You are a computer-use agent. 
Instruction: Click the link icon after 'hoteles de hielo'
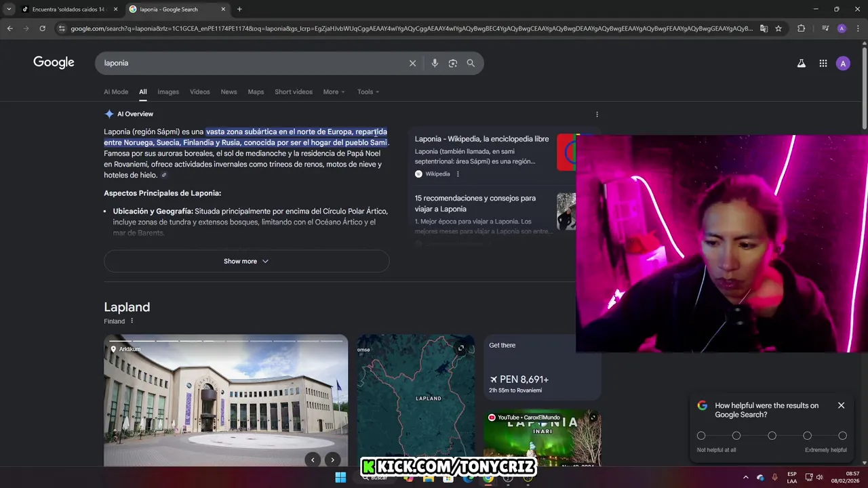click(x=163, y=175)
